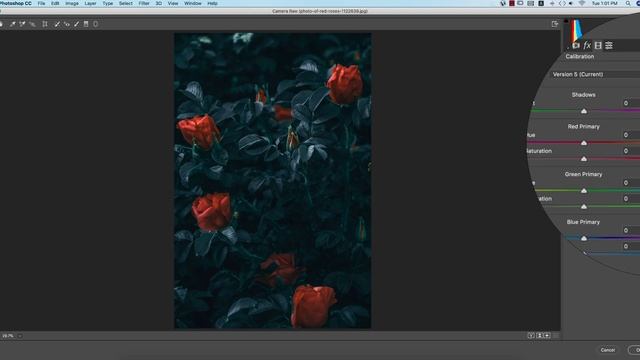Select the Radial Filter tool
Viewport: 640px width, 360px height.
pos(96,24)
